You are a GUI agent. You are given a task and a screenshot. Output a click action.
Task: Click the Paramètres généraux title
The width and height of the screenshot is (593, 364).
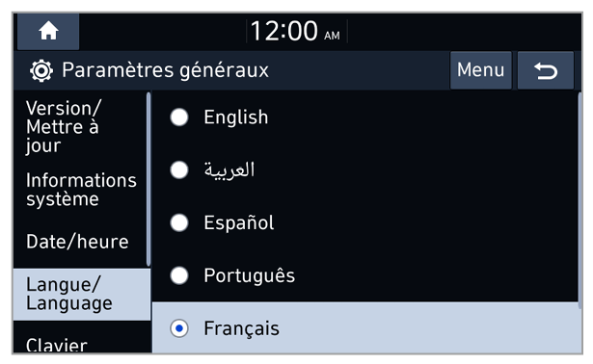tap(165, 70)
